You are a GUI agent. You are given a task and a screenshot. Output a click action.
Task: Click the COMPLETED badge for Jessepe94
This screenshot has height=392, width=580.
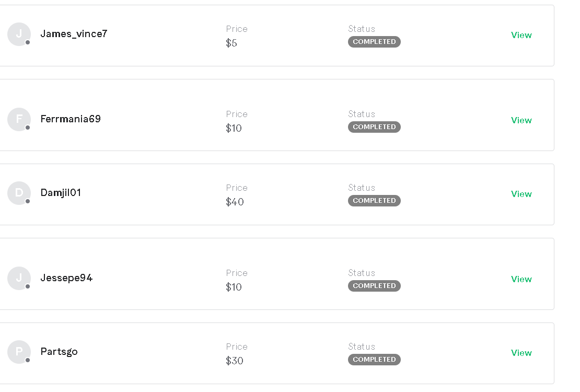[374, 286]
